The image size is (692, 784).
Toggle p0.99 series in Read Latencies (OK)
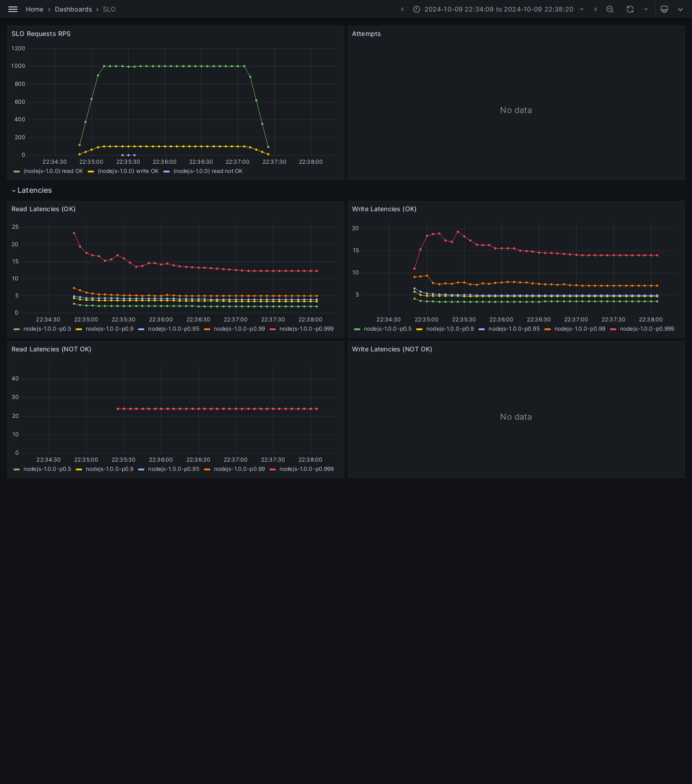pyautogui.click(x=239, y=329)
